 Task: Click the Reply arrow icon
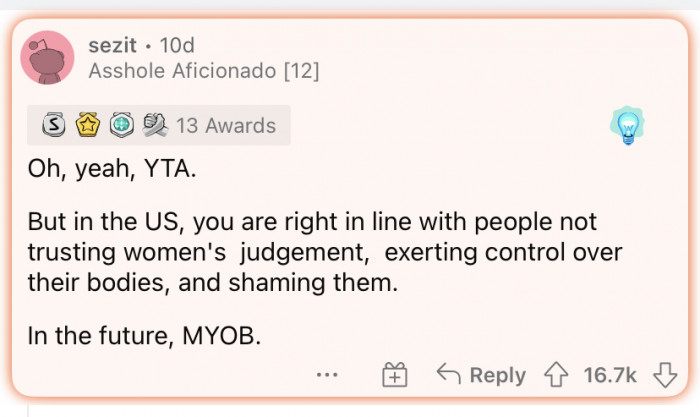click(449, 375)
